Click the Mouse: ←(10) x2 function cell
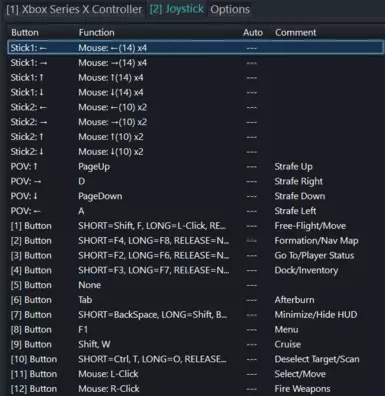Screen dimensions: 385x396 point(112,107)
